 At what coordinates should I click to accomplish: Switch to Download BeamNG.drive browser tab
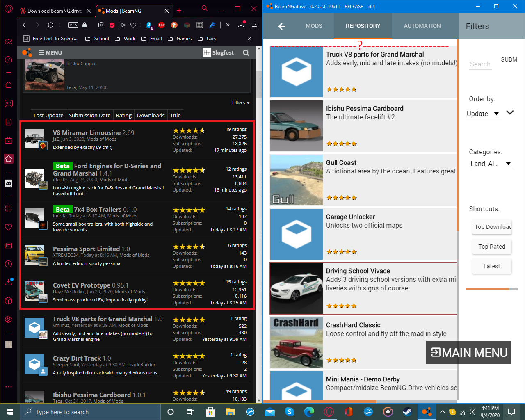(x=55, y=11)
